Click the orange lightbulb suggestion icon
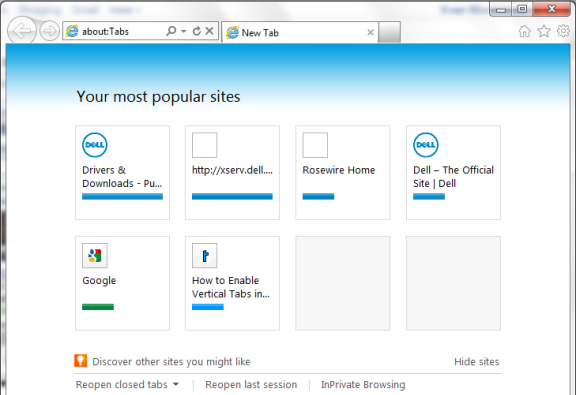 click(80, 360)
